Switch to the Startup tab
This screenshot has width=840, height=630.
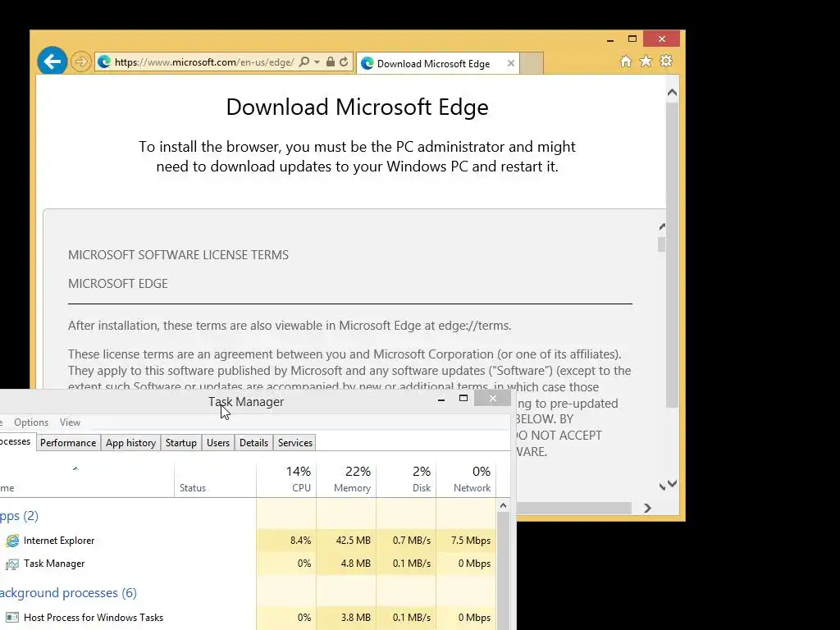pos(181,443)
